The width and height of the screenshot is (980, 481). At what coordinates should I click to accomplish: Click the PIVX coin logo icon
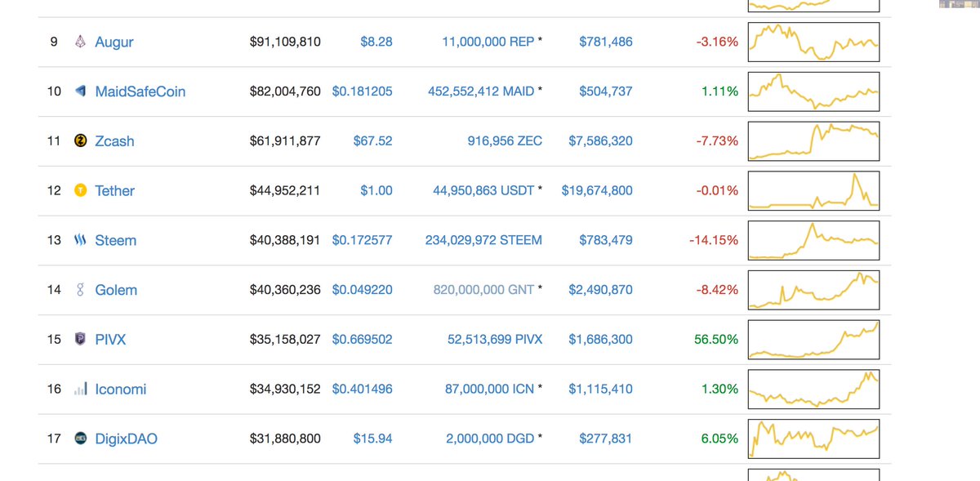pyautogui.click(x=80, y=339)
